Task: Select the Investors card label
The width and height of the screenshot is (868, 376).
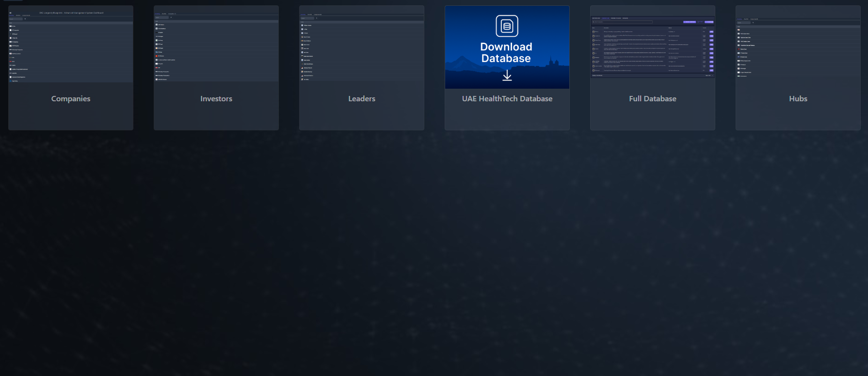Action: click(216, 99)
